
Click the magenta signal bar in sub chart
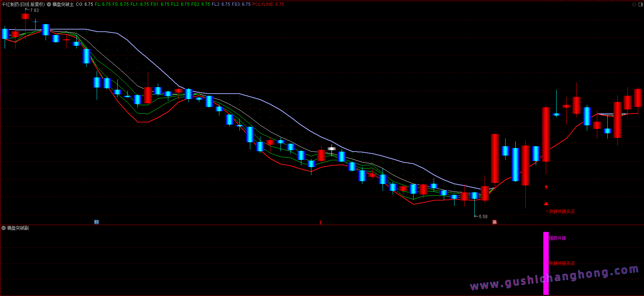(546, 263)
